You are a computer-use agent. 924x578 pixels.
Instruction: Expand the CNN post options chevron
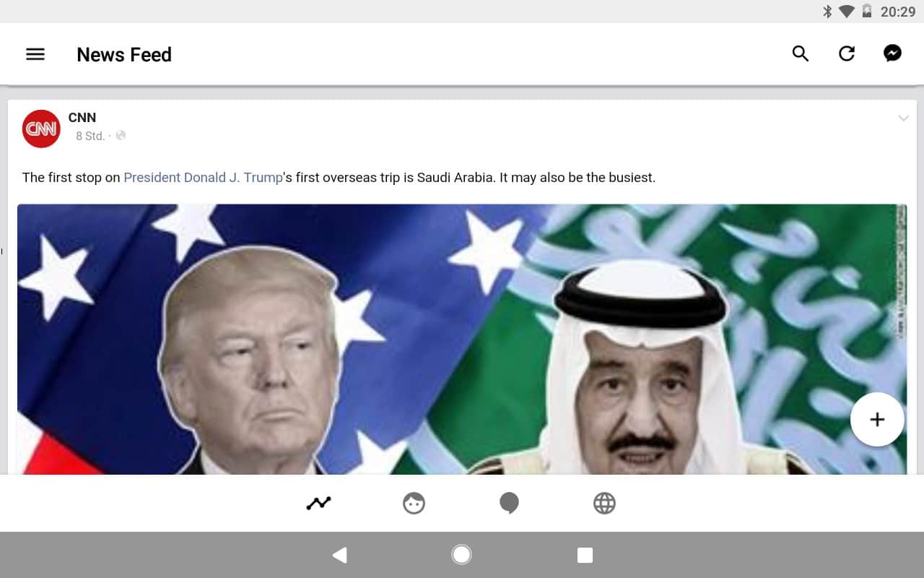point(903,118)
